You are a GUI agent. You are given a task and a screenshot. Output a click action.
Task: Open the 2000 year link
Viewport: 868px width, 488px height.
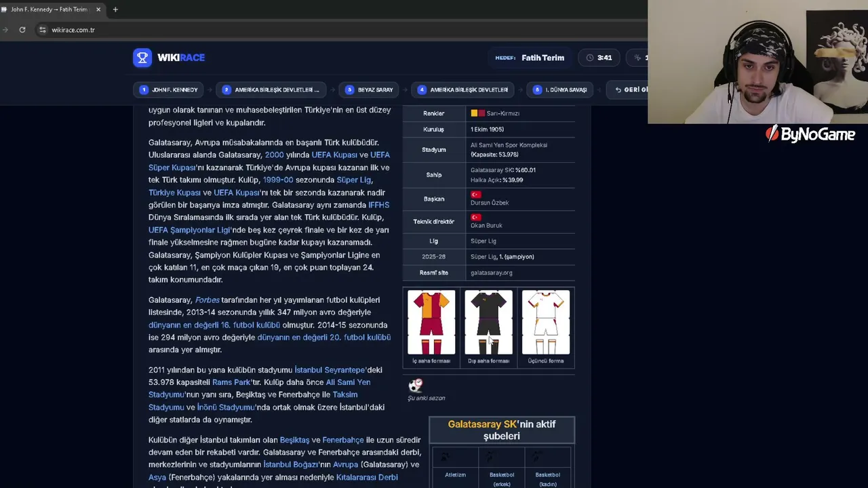coord(274,155)
